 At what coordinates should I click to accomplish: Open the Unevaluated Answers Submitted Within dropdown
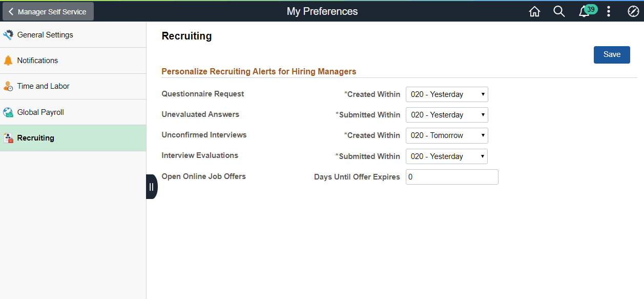tap(446, 114)
